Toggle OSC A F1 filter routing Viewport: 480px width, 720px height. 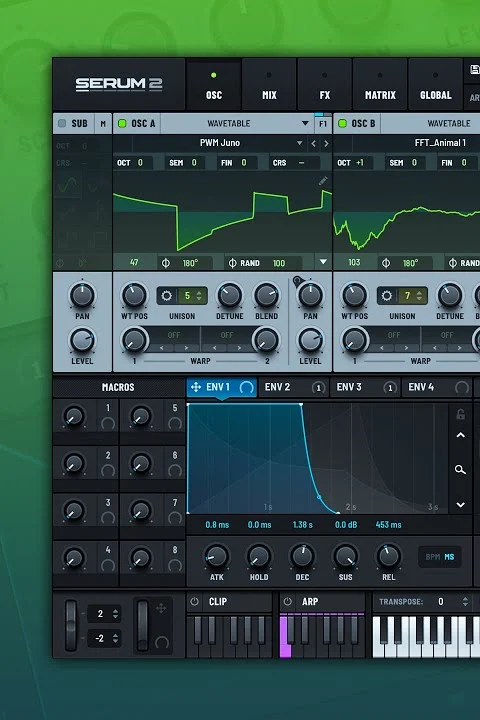click(323, 124)
